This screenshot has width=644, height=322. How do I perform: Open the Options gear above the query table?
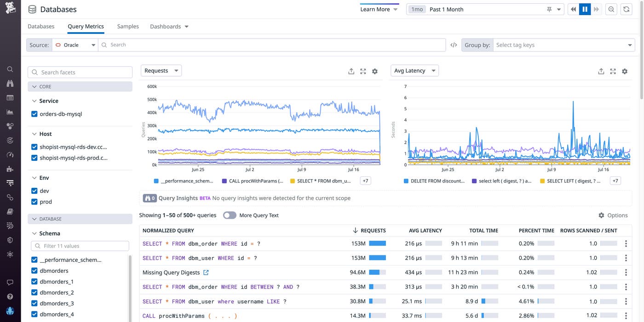click(601, 215)
